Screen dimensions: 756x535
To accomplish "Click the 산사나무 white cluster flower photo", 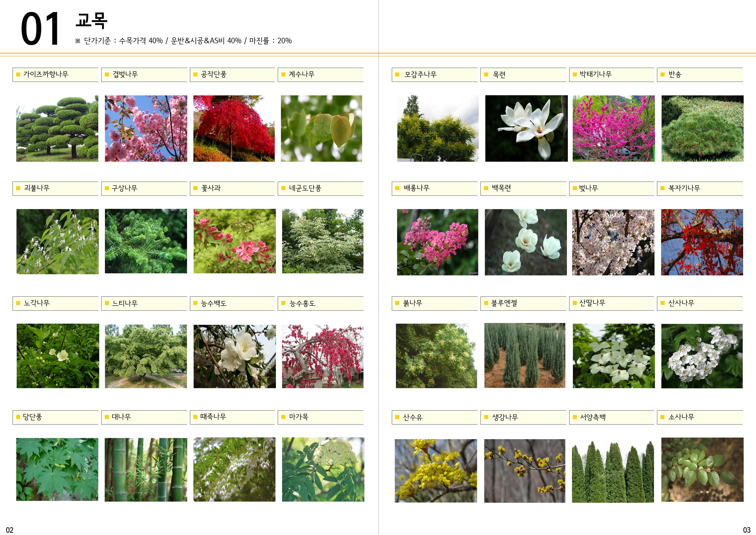I will click(702, 356).
